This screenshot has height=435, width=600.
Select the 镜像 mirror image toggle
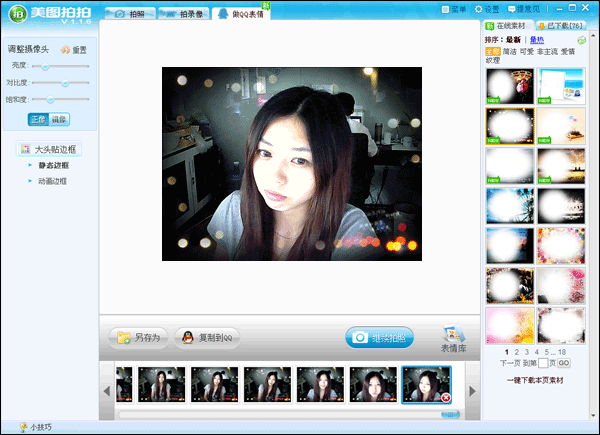coord(59,119)
